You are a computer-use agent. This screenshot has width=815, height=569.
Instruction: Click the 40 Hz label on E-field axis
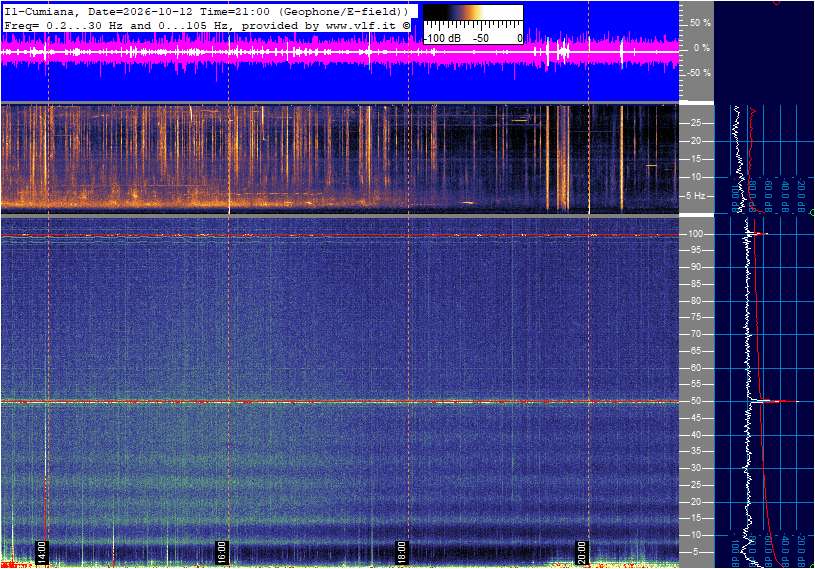click(x=696, y=435)
